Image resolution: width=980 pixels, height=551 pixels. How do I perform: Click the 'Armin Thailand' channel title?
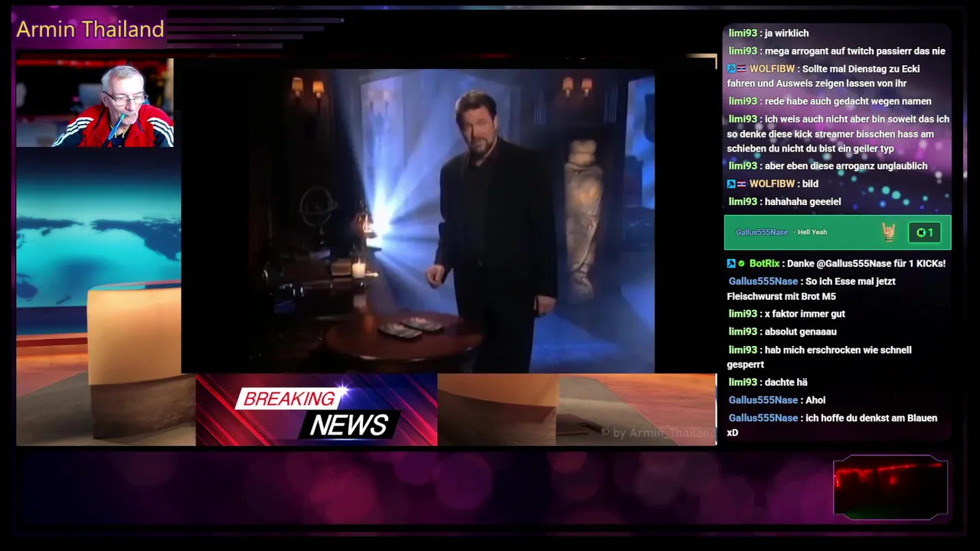[x=90, y=29]
